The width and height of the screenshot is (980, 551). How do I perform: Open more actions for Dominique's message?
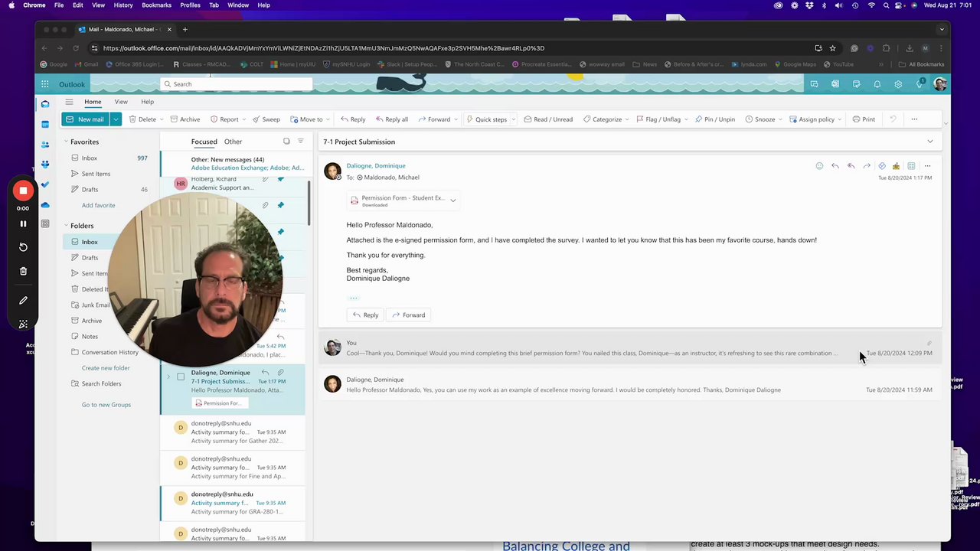(x=927, y=166)
